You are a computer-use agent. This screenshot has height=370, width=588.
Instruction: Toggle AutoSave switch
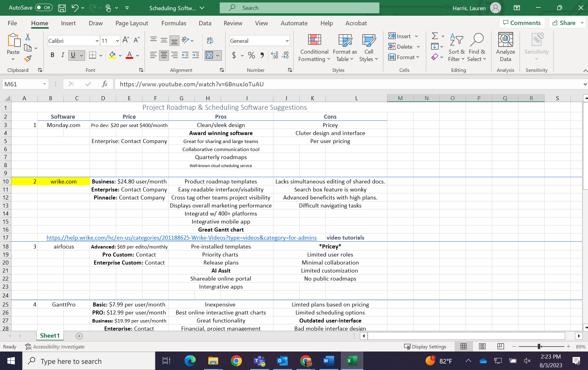pyautogui.click(x=44, y=8)
